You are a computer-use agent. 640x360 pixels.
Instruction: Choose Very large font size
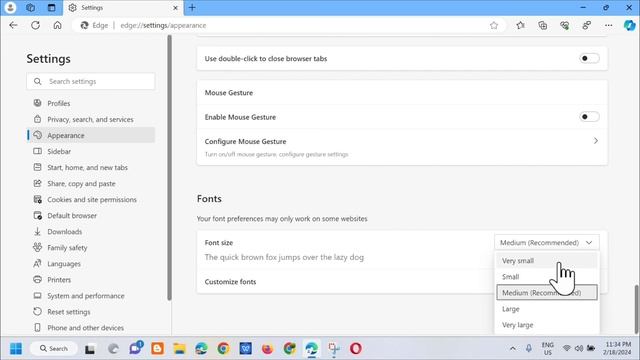(547, 325)
